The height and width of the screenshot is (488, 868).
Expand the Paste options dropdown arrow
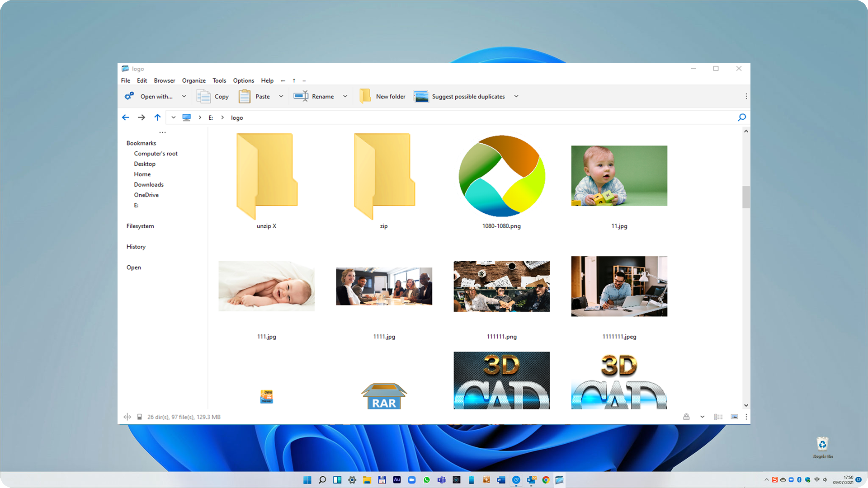click(x=281, y=96)
